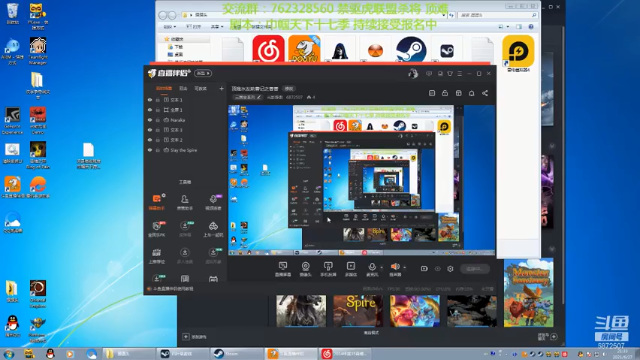This screenshot has width=640, height=360.
Task: Open the screen capture source in bottom toolbar
Action: click(282, 269)
